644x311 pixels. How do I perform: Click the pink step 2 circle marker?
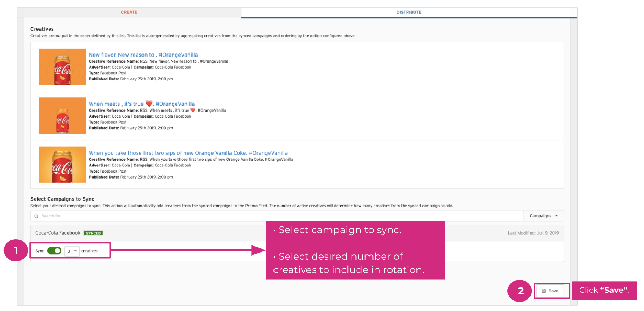520,291
